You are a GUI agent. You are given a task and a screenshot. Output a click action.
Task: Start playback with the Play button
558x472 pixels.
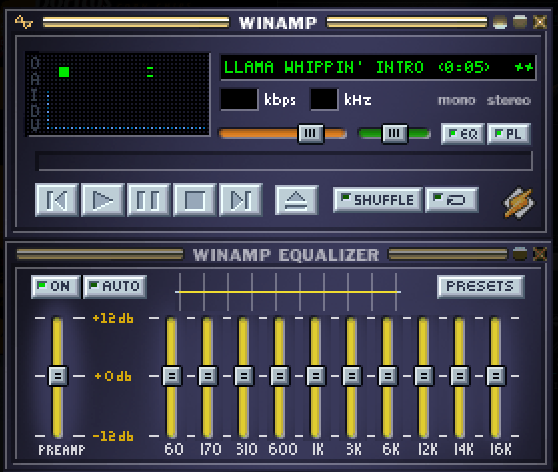point(102,200)
